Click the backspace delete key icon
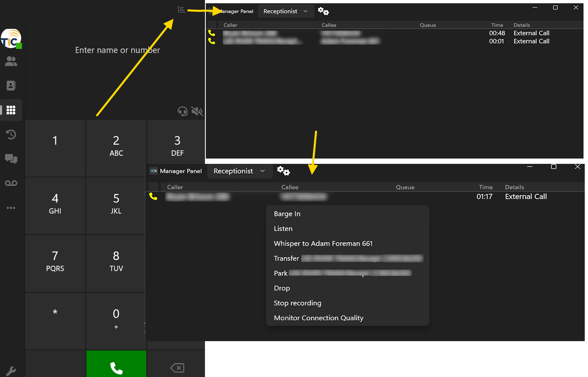The height and width of the screenshot is (377, 588). [x=177, y=368]
